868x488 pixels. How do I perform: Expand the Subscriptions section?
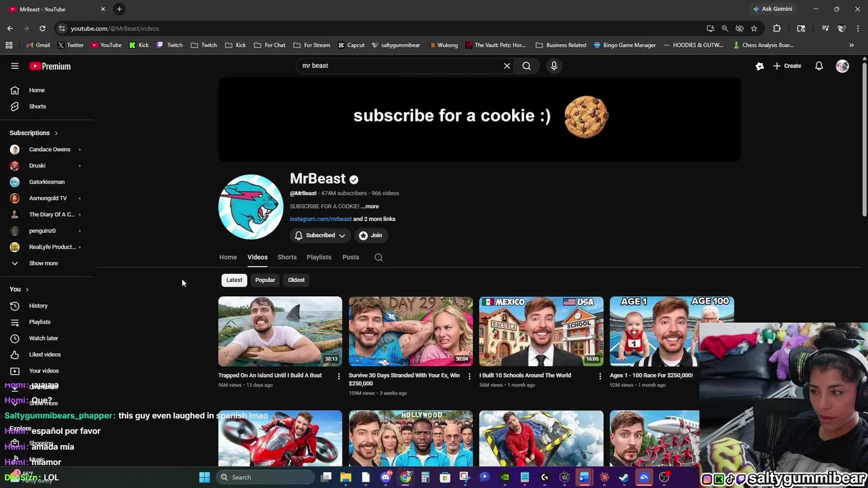[x=34, y=133]
